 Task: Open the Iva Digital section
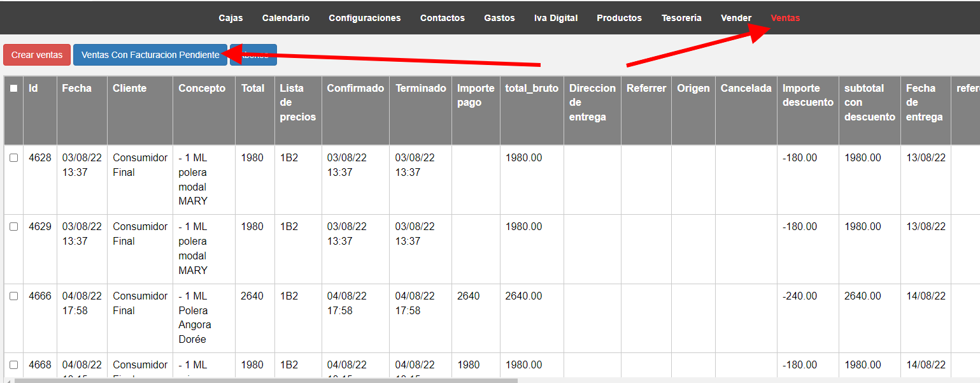click(x=556, y=18)
